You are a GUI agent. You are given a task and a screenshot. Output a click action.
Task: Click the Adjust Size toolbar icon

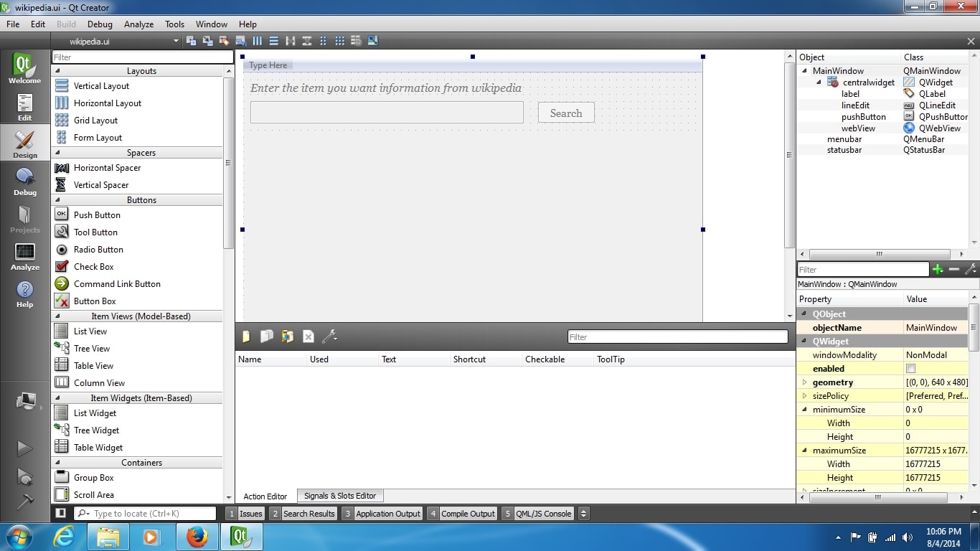[373, 41]
